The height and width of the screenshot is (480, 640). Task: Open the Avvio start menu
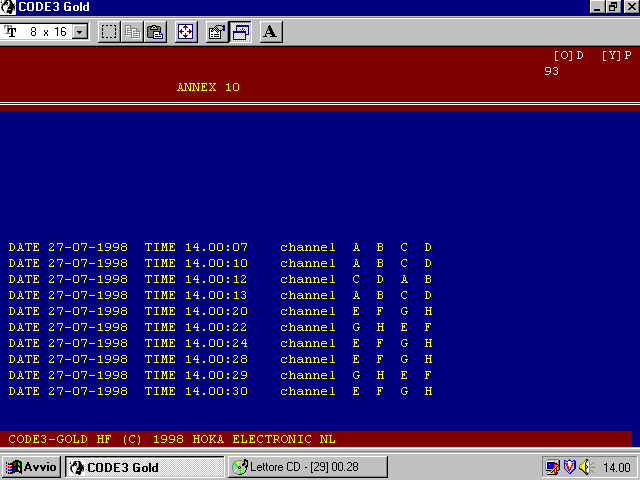(x=32, y=467)
